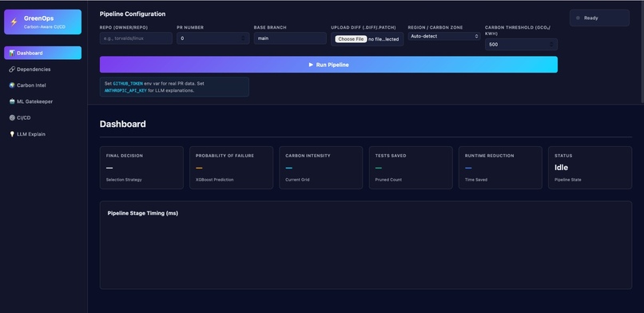Viewport: 644px width, 313px height.
Task: Click the Upload Diff (.diff/.patch) label
Action: (364, 27)
